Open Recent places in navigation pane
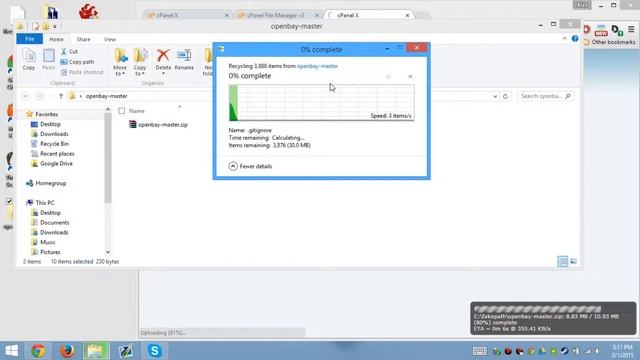Screen dimensions: 640x360 coord(53,153)
